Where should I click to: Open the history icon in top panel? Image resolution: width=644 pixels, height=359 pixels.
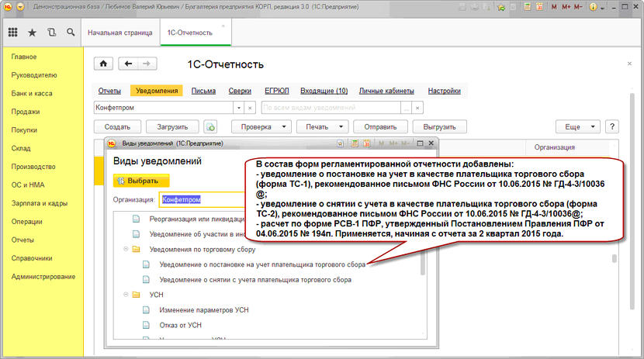coord(51,33)
